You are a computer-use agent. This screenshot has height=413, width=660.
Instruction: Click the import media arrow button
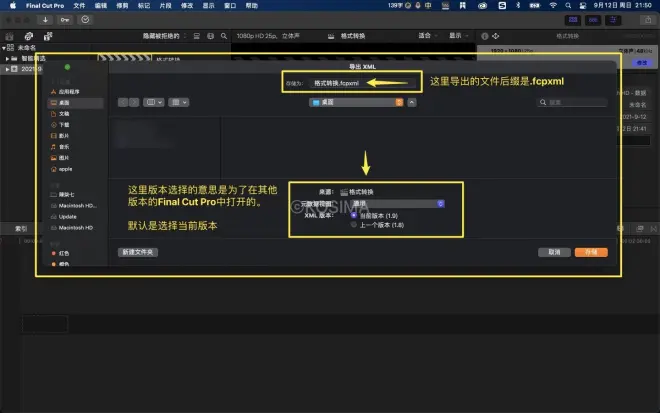click(x=45, y=20)
